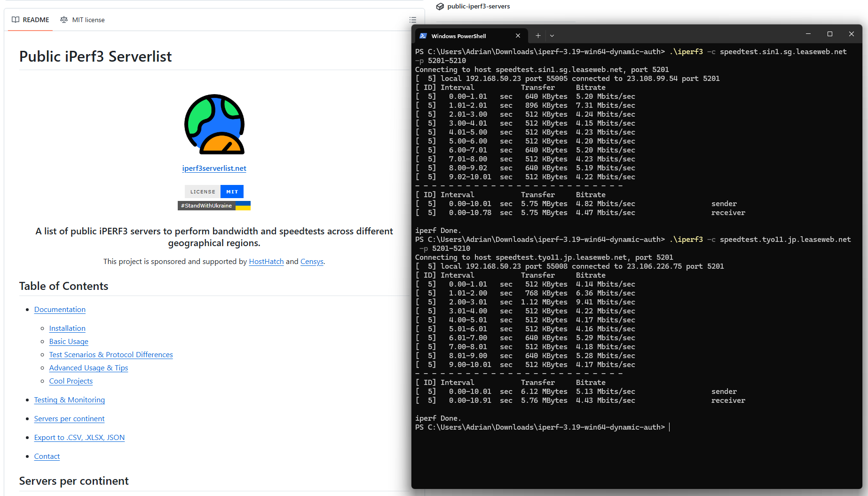Open the iperf3serverlist.net link

pyautogui.click(x=214, y=168)
